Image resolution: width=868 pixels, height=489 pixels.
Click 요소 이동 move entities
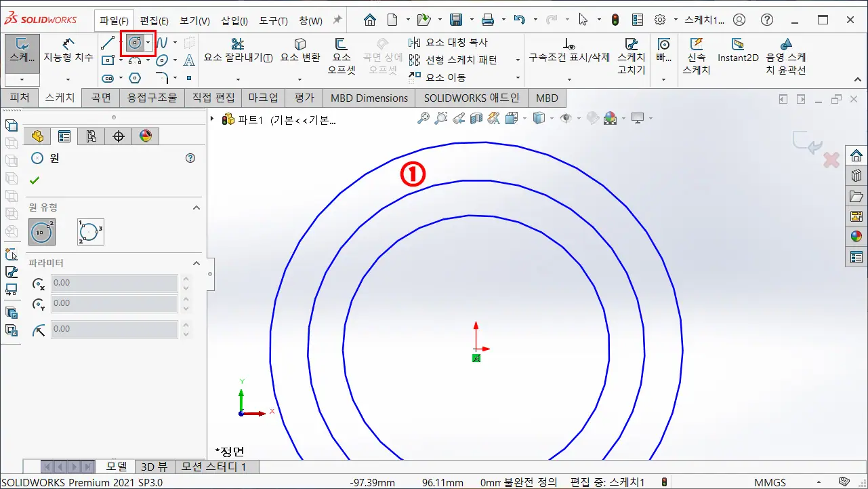[438, 77]
